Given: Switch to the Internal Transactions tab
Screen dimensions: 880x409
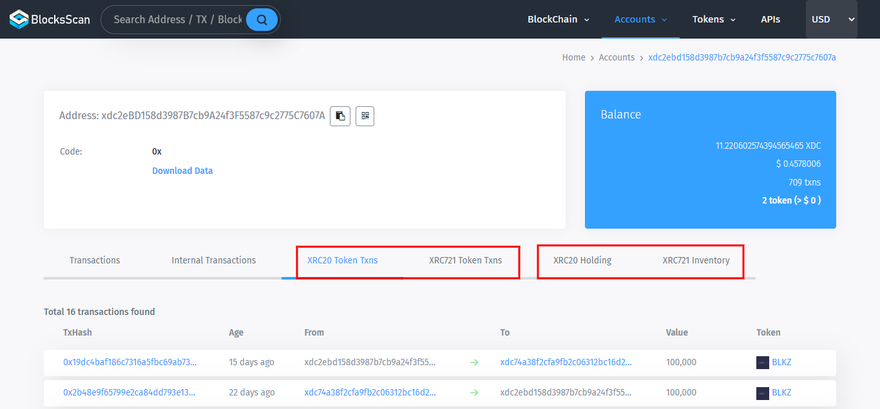Looking at the screenshot, I should [213, 260].
